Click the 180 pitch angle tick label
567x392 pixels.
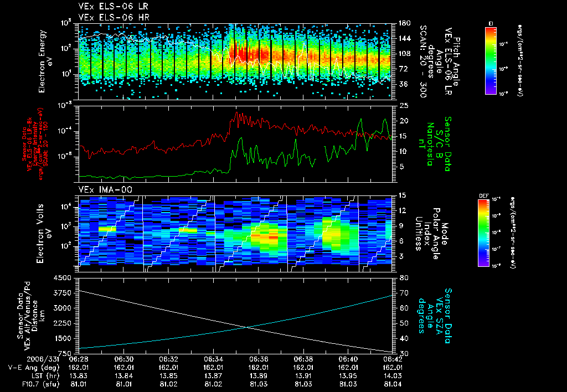405,23
